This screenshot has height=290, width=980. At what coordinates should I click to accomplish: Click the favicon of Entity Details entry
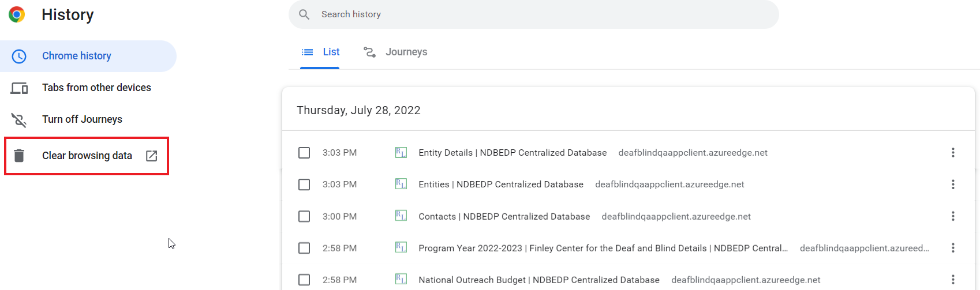pos(401,153)
